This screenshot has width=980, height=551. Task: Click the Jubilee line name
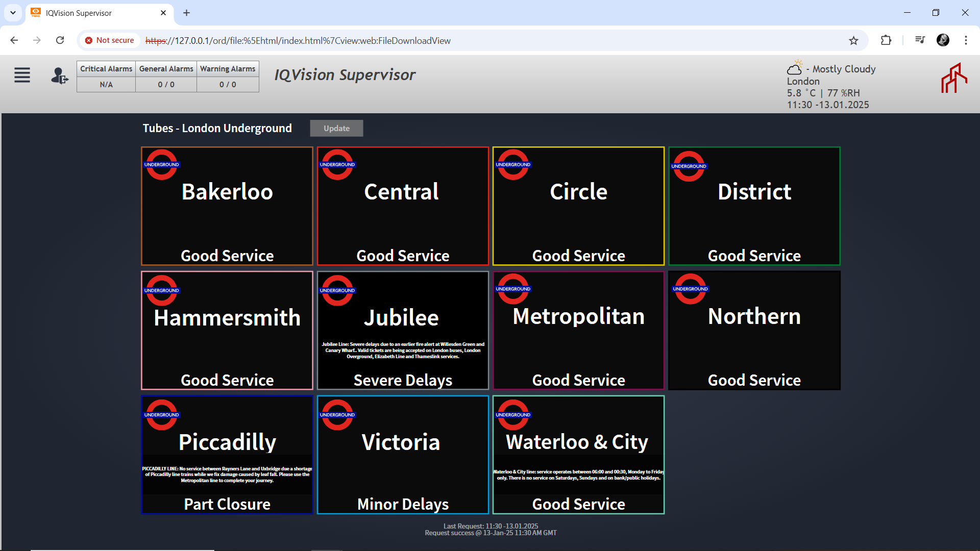(401, 318)
